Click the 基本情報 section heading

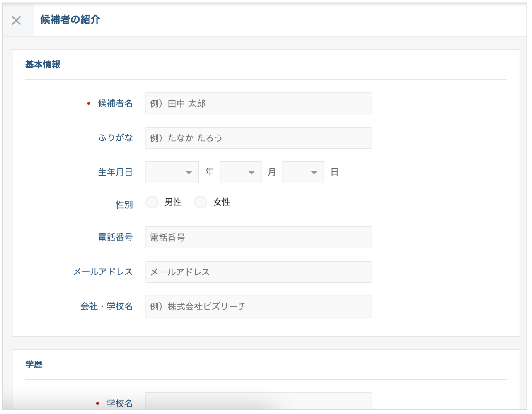click(x=43, y=65)
